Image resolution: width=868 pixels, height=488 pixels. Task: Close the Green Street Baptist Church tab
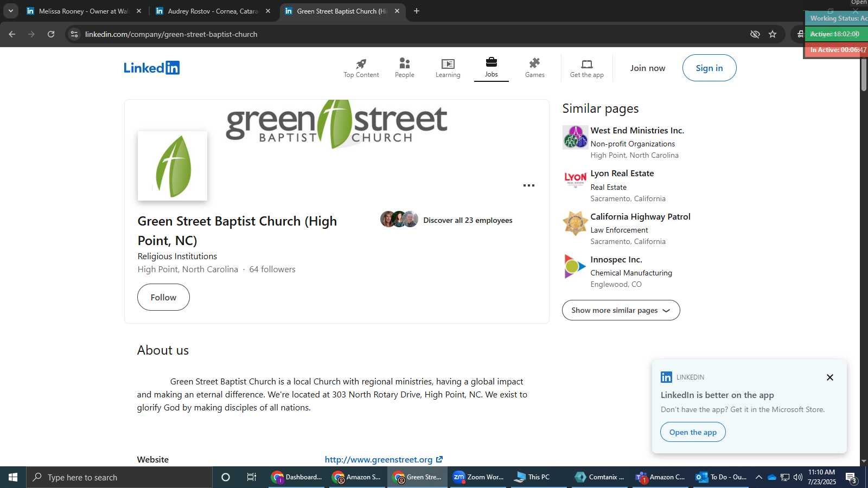click(x=397, y=11)
